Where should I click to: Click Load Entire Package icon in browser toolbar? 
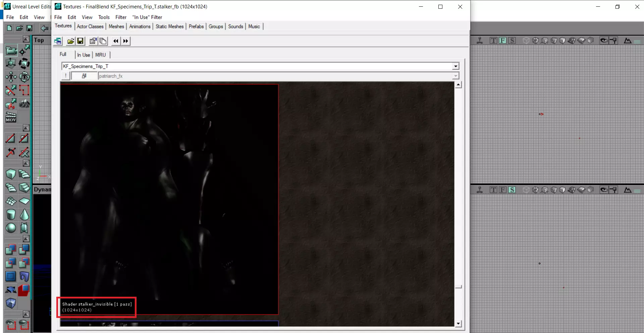point(103,41)
